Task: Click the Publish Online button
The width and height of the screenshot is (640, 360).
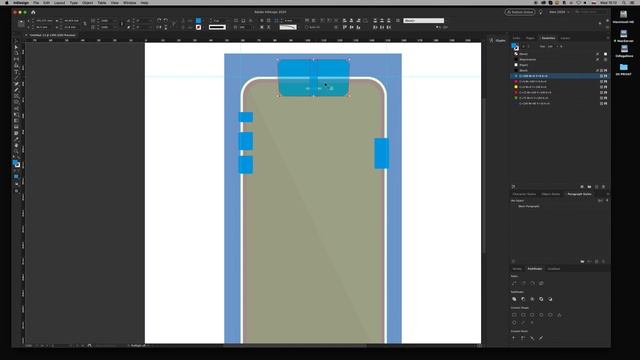Action: click(520, 12)
